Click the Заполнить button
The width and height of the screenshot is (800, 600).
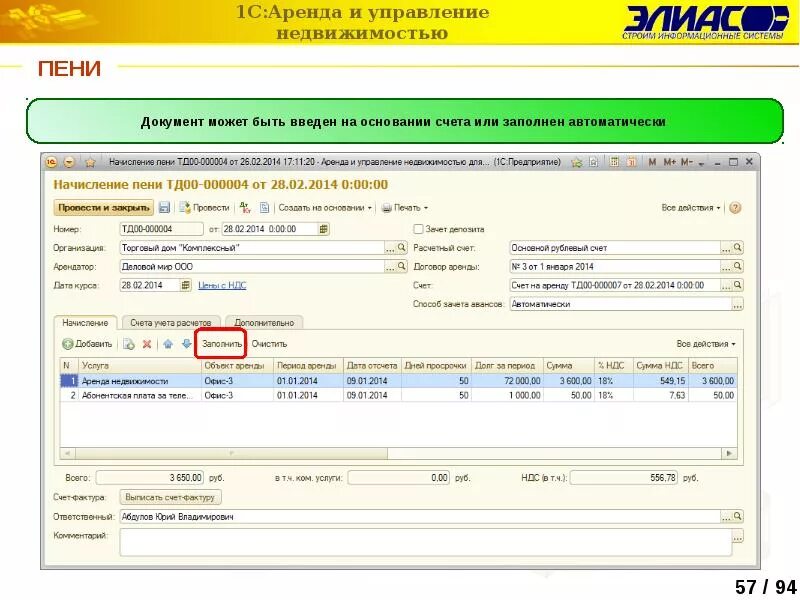point(222,344)
